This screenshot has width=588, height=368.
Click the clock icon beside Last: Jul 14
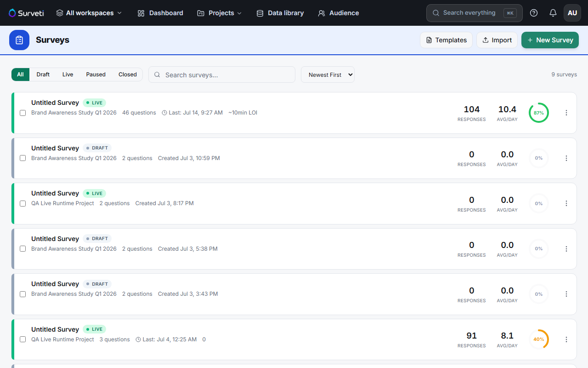(165, 113)
